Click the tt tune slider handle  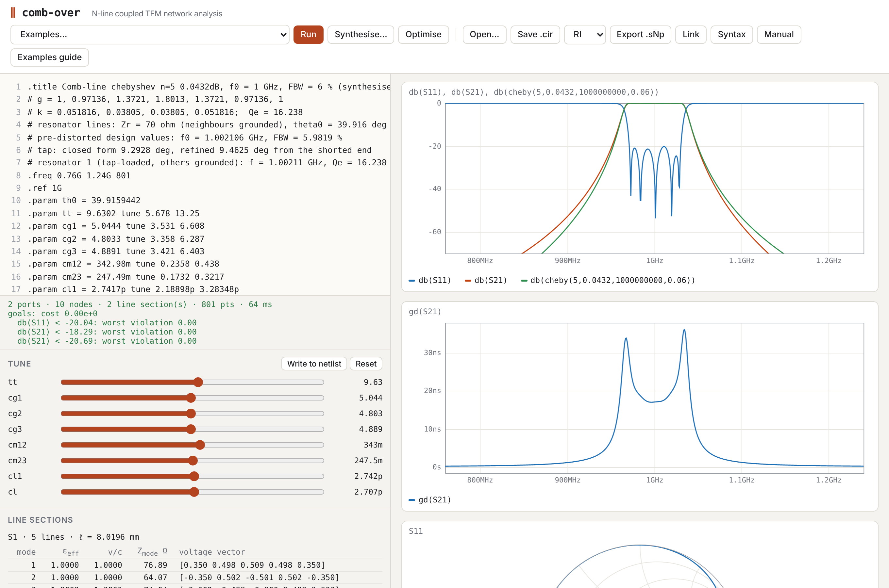coord(198,382)
